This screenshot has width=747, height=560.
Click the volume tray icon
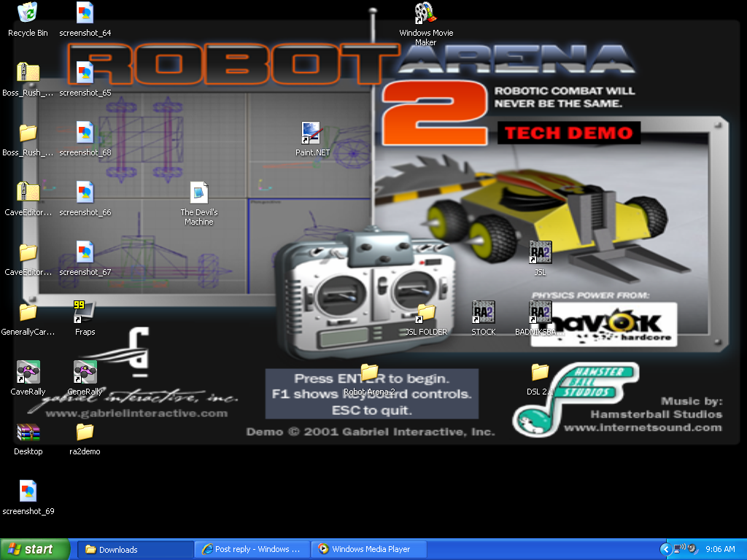pyautogui.click(x=692, y=549)
